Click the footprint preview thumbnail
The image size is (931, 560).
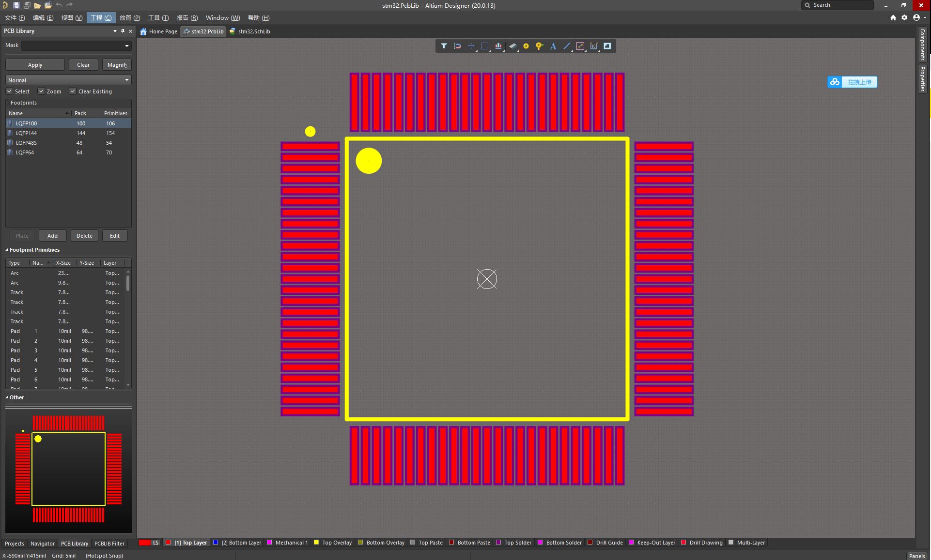(68, 469)
